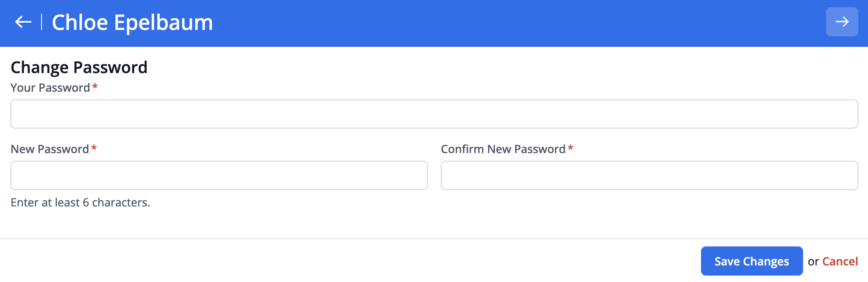Click the asterisk beside Confirm New Password
868x282 pixels.
pos(570,148)
